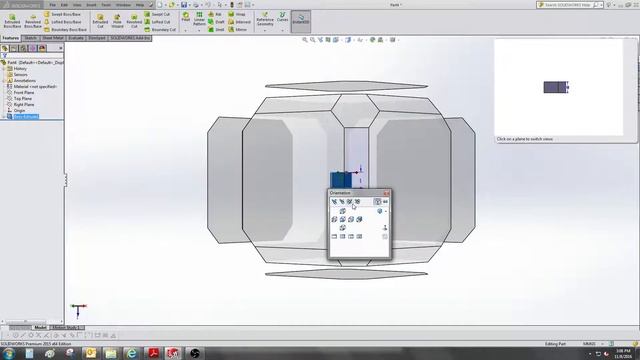Choose Lofted Cut feature
Image resolution: width=640 pixels, height=360 pixels.
tap(157, 22)
